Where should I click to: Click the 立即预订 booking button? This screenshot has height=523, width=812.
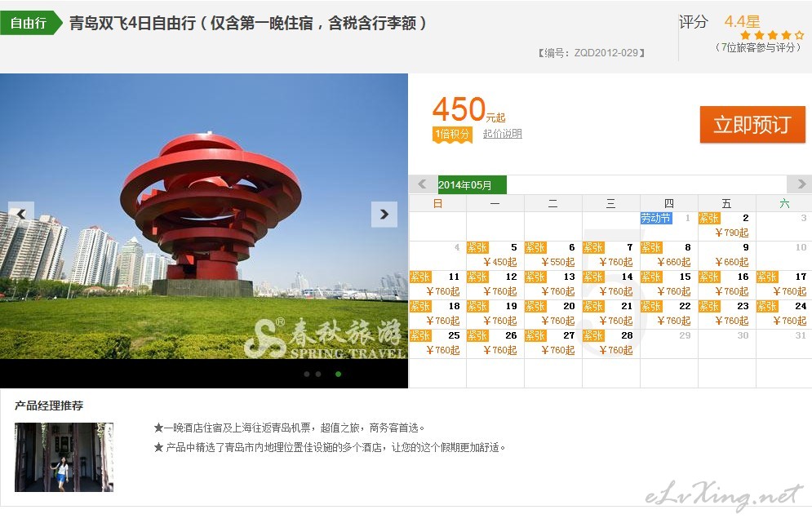point(752,124)
